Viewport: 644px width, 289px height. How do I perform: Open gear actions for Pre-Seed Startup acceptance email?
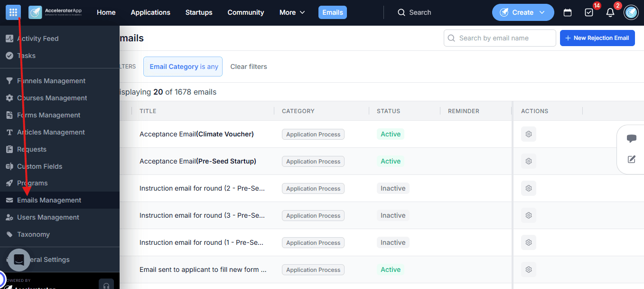[x=529, y=161]
